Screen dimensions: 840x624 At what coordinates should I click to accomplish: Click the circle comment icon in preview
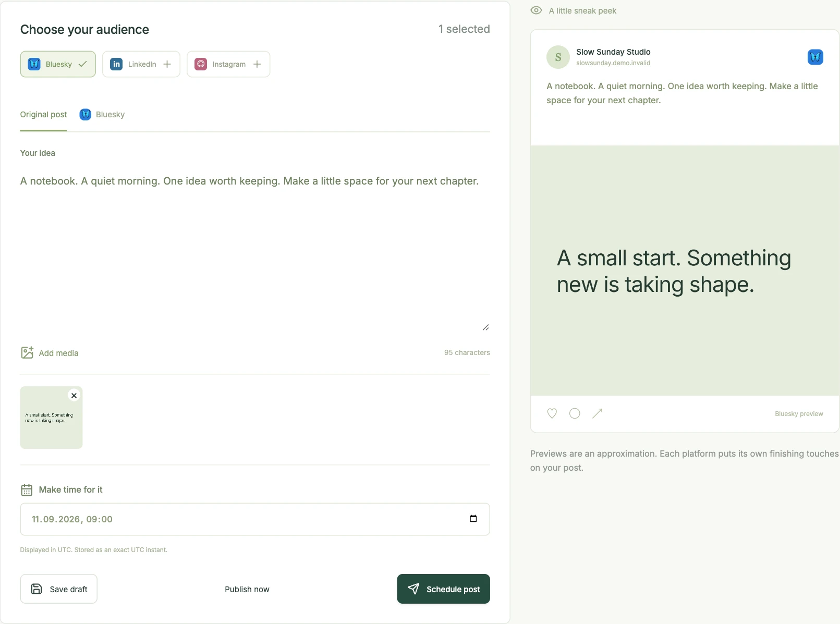click(x=575, y=413)
